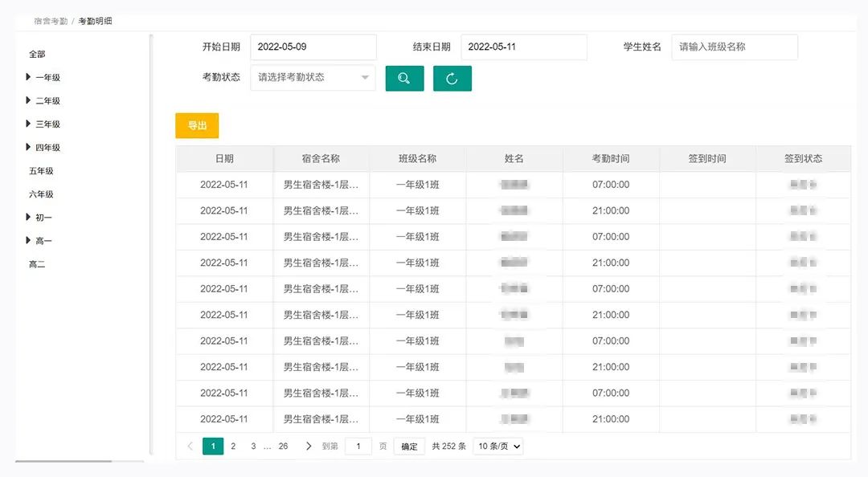Expand the 二年级 tree node

27,100
